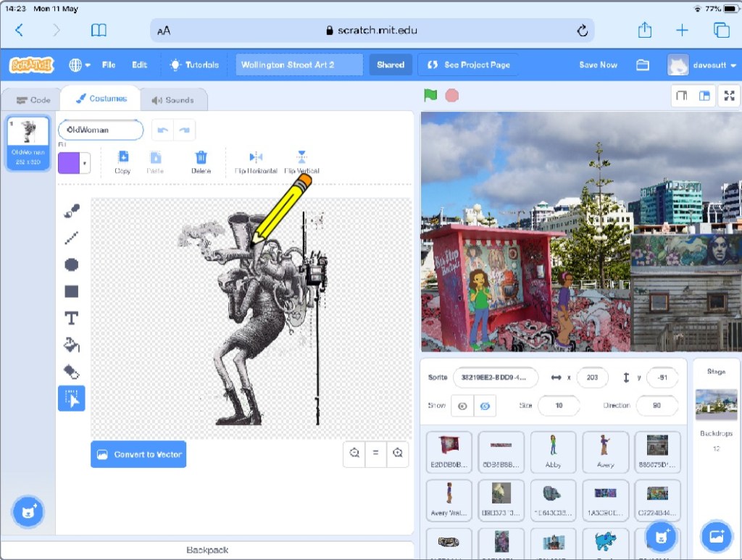Select the Rectangle tool

[x=71, y=291]
